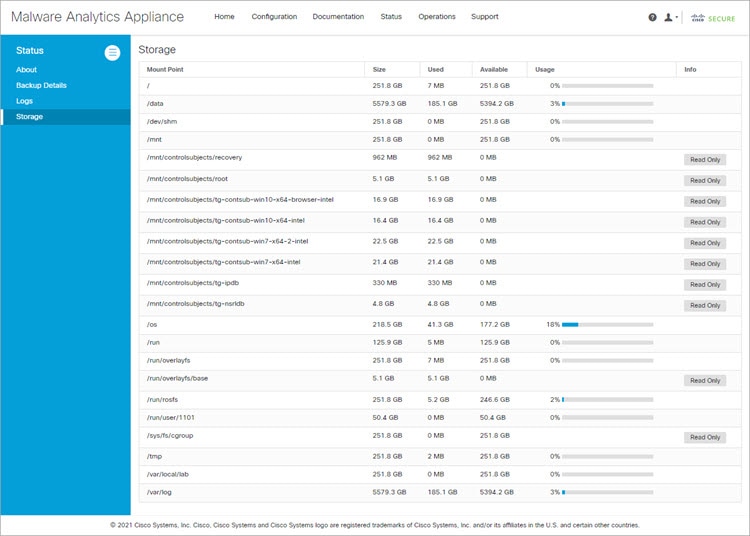750x536 pixels.
Task: Click Read Only for tg-contsub-win10-x64-intel row
Action: click(705, 222)
